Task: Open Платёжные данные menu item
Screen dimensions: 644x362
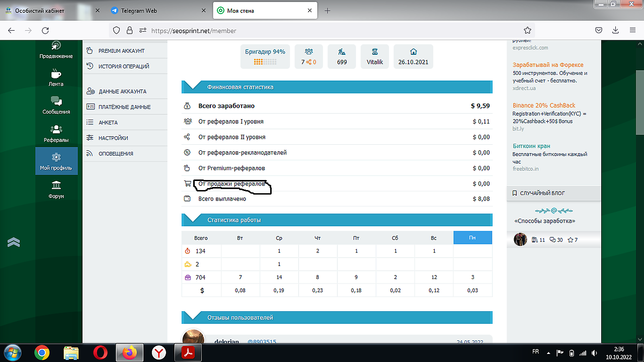Action: [124, 107]
